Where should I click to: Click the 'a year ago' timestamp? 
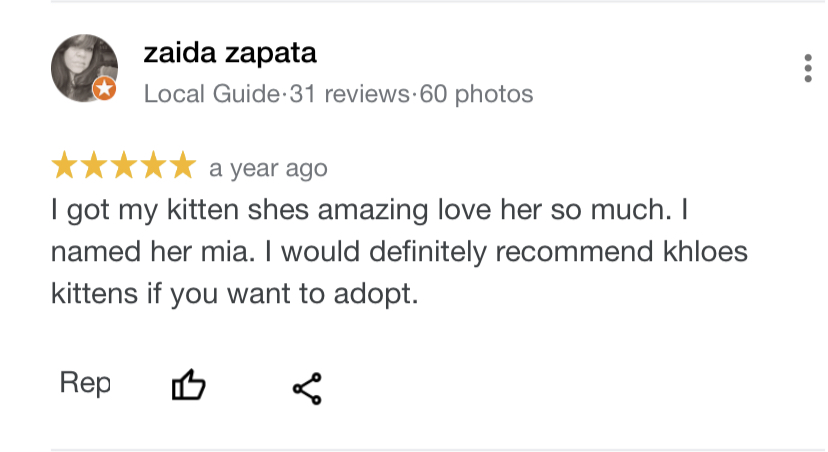point(268,169)
